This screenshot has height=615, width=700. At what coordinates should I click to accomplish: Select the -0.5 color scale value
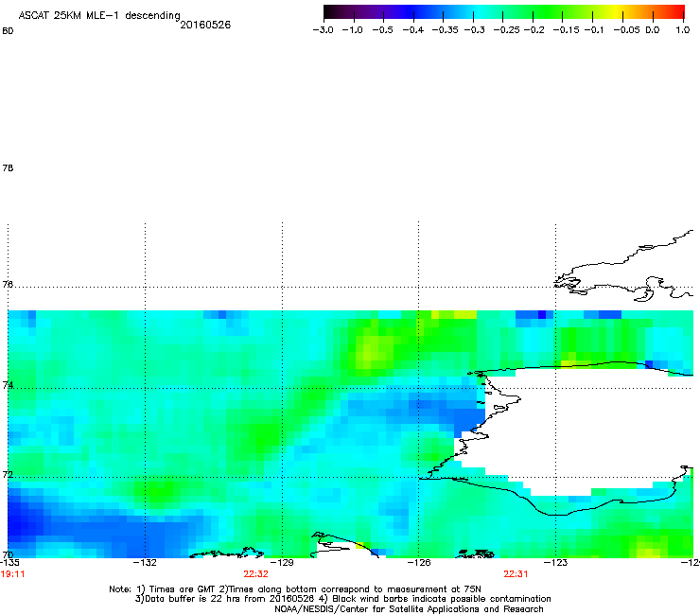click(382, 30)
